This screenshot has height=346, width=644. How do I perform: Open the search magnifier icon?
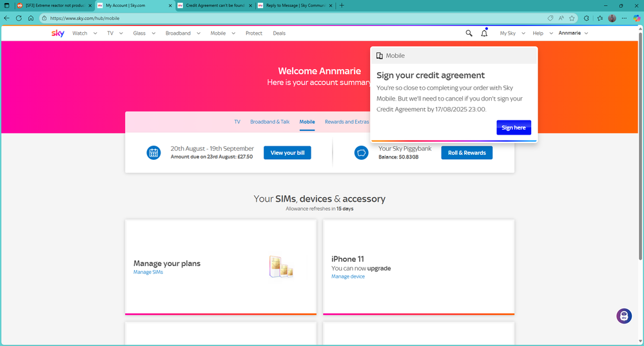coord(469,34)
